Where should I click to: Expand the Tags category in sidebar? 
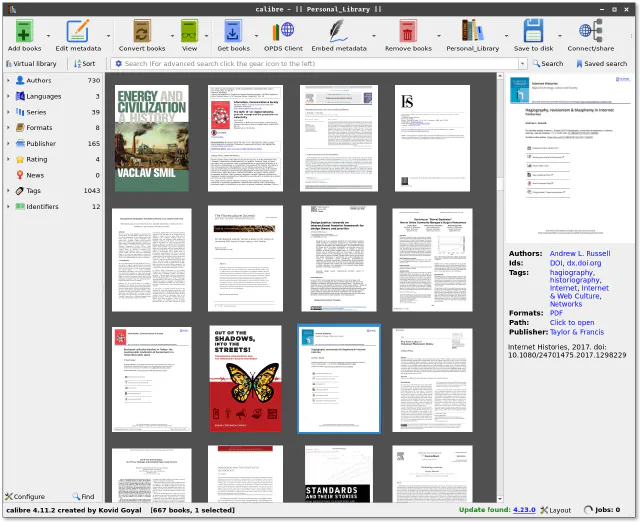point(8,190)
